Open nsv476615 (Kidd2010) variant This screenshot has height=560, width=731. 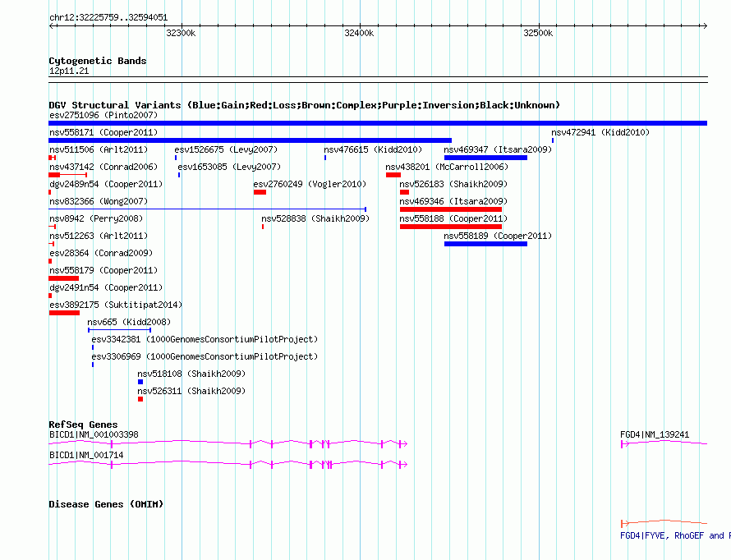[x=373, y=149]
